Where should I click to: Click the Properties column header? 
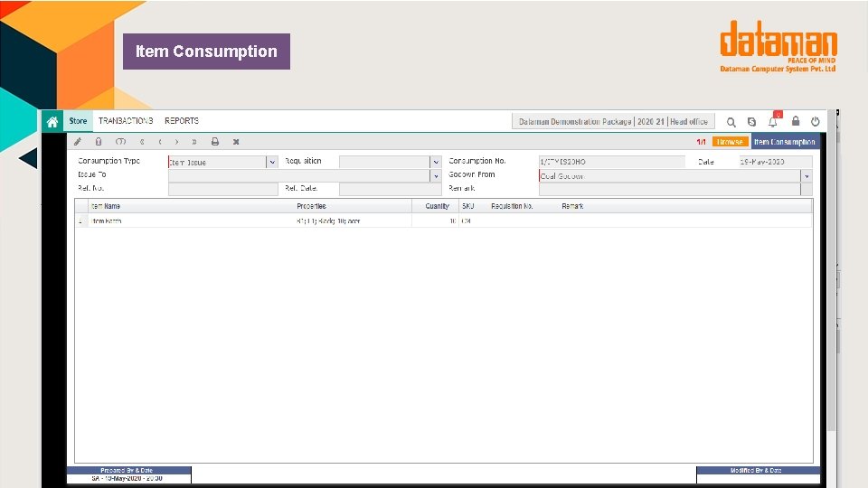[x=311, y=206]
